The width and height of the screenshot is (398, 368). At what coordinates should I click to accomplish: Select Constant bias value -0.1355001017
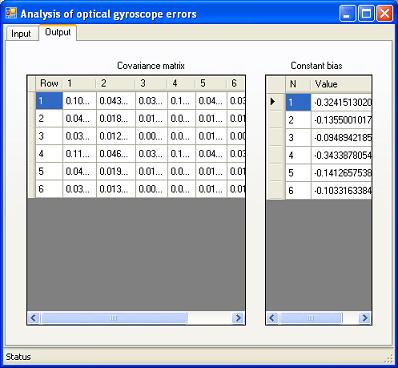[x=341, y=120]
